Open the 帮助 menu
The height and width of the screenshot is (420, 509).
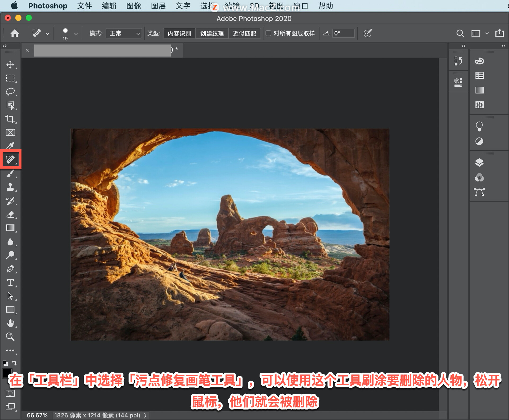[326, 6]
